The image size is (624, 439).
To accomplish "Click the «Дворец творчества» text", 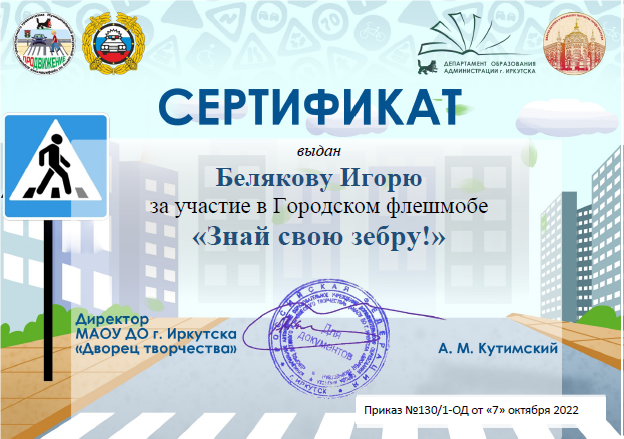I will (x=155, y=348).
